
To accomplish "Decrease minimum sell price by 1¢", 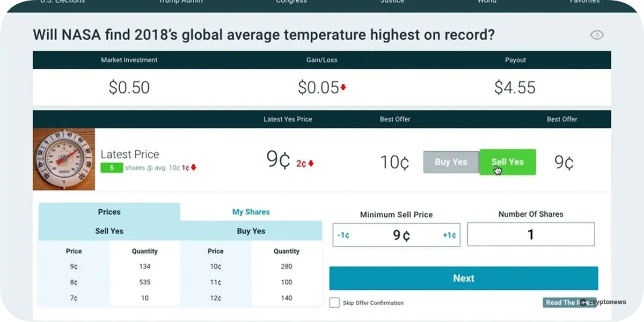I will tap(343, 236).
